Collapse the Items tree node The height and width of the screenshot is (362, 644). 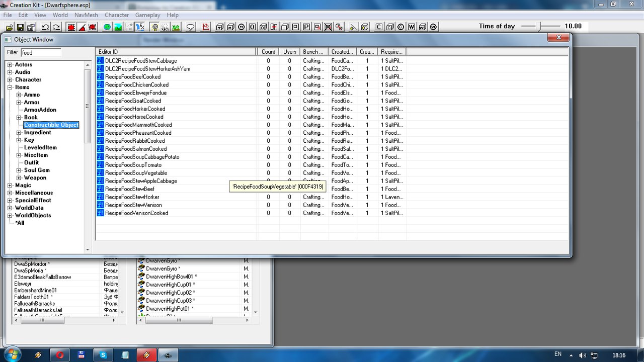click(10, 87)
